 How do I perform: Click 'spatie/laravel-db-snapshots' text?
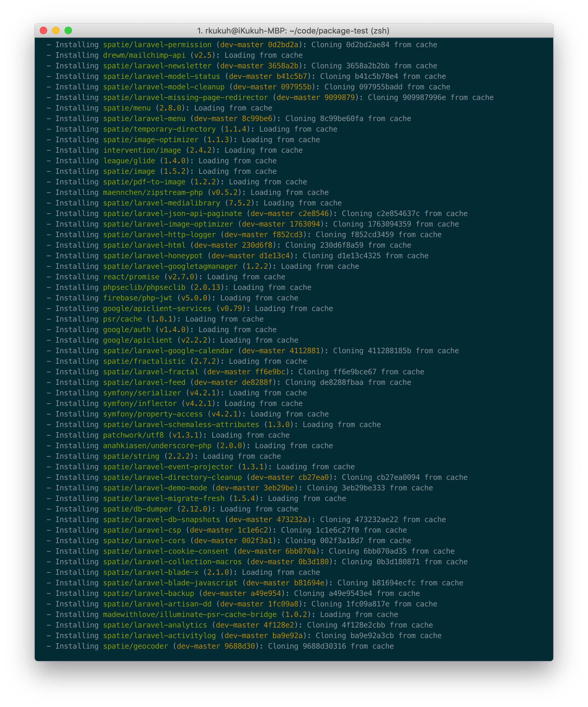pyautogui.click(x=162, y=520)
